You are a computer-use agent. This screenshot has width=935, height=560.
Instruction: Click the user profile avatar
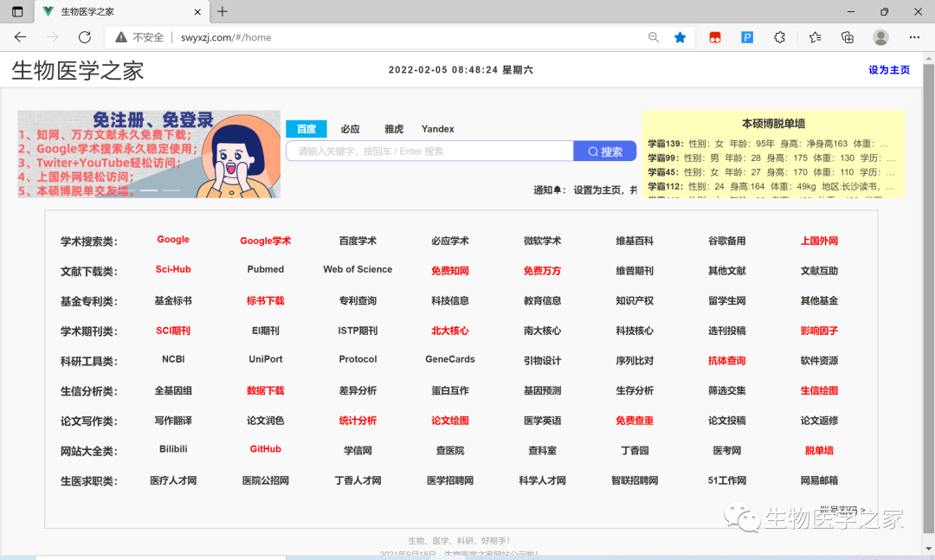click(x=880, y=37)
